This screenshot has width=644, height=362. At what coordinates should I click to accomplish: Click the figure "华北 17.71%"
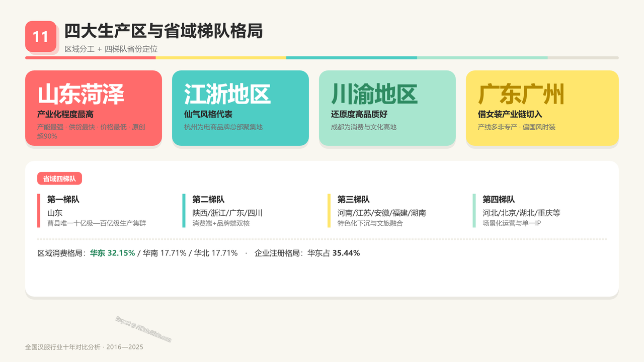pos(216,253)
